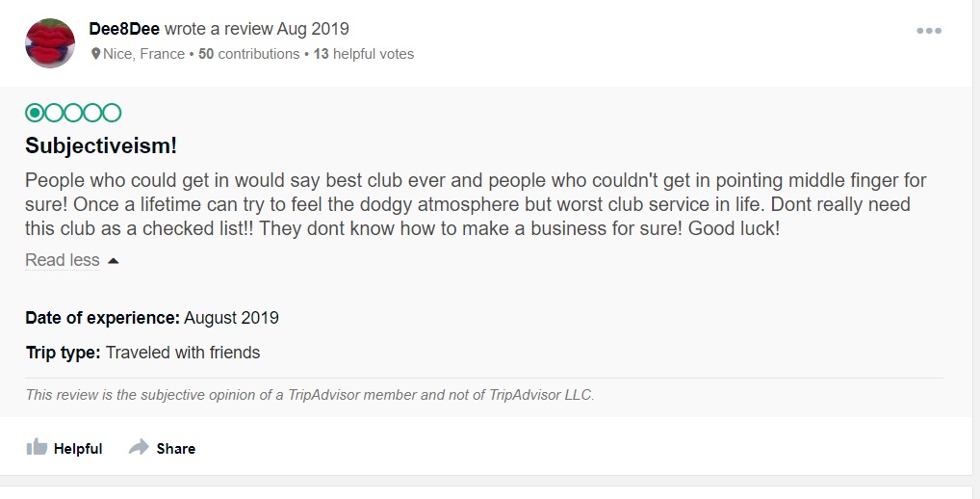This screenshot has height=499, width=980.
Task: Click the first filled rating bubble
Action: click(35, 113)
